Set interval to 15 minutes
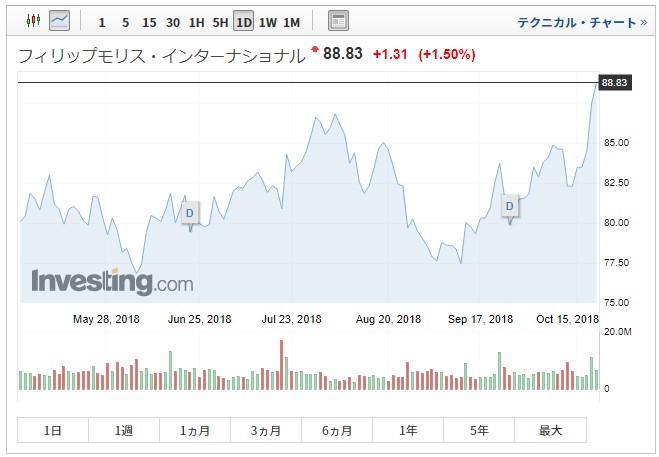 click(x=149, y=22)
